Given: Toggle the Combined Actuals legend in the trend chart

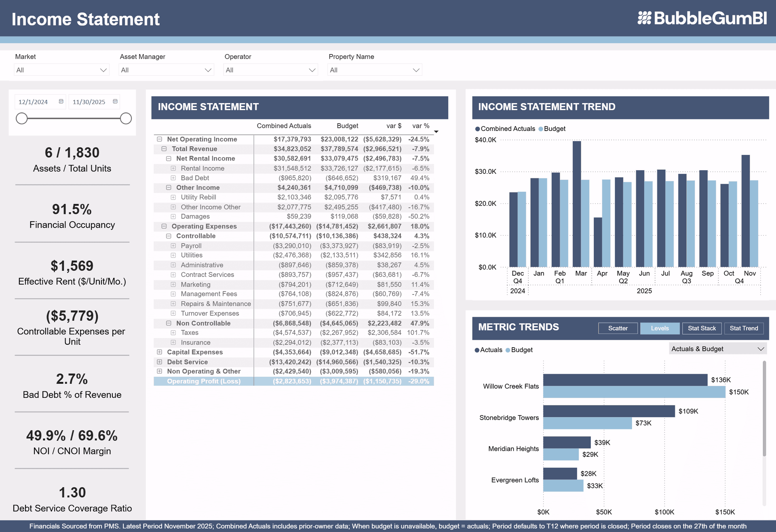Looking at the screenshot, I should pos(504,129).
